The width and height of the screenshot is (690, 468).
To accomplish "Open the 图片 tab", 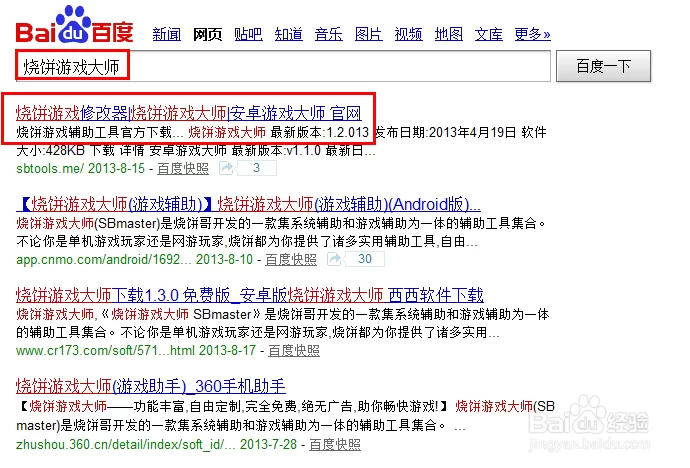I will [369, 34].
